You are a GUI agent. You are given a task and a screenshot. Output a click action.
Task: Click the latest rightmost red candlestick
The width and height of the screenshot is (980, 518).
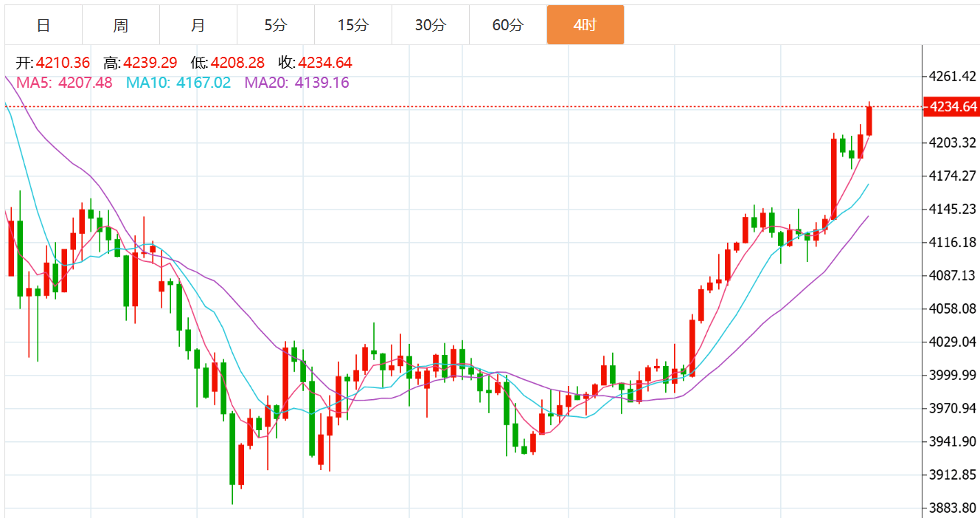[869, 121]
